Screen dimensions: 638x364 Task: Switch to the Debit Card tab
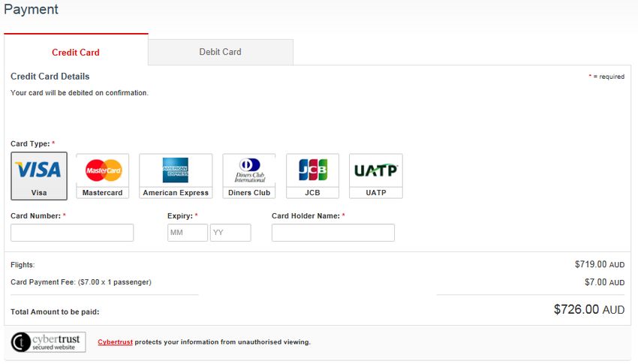pyautogui.click(x=221, y=52)
